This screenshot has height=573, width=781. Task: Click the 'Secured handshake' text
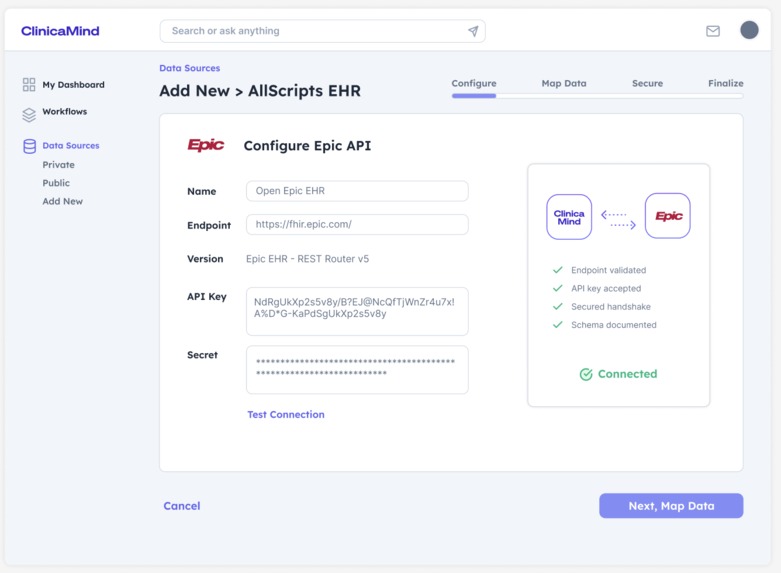[x=611, y=307]
